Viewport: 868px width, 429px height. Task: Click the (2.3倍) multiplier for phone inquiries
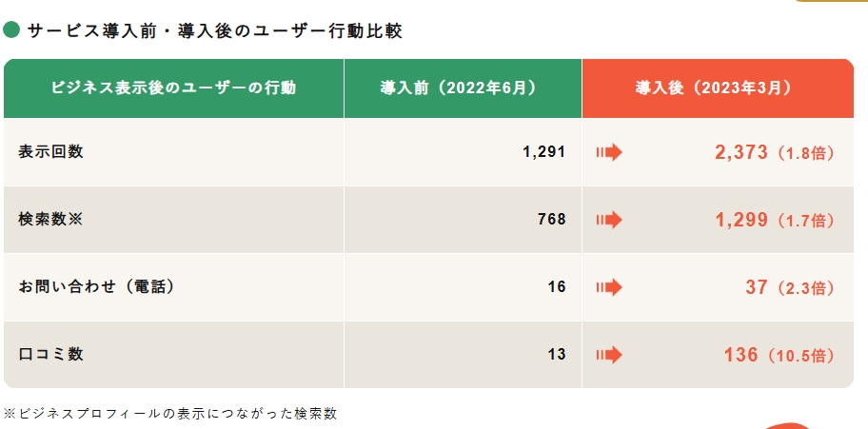point(806,287)
